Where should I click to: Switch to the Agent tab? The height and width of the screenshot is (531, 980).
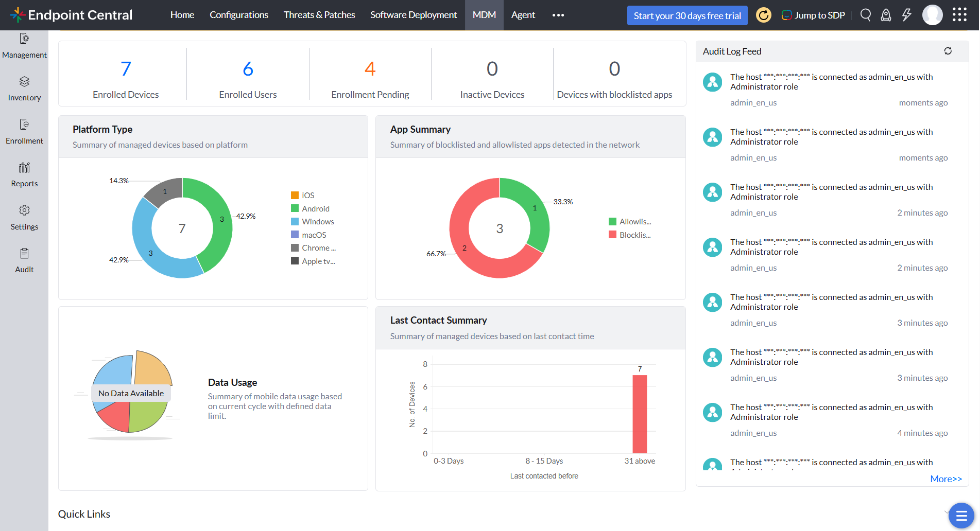[523, 15]
